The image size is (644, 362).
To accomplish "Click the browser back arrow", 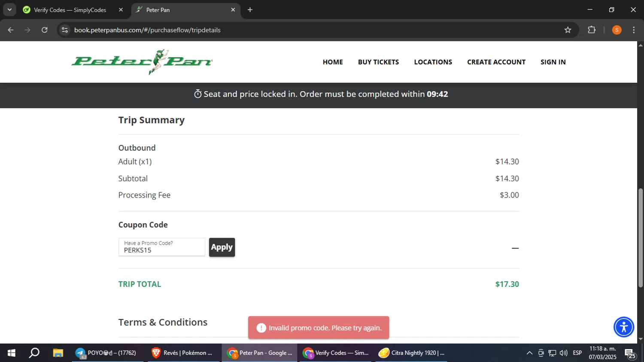I will point(11,30).
